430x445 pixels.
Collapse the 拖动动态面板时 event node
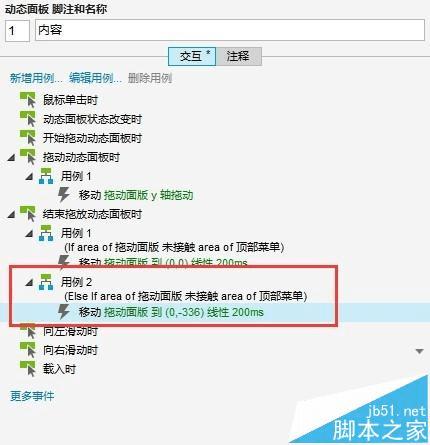tap(11, 157)
